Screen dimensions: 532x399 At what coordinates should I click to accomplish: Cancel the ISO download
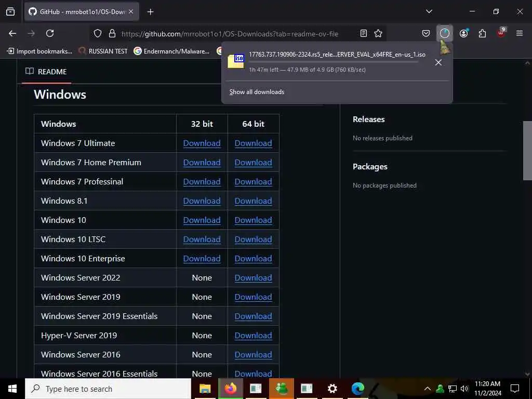point(438,62)
